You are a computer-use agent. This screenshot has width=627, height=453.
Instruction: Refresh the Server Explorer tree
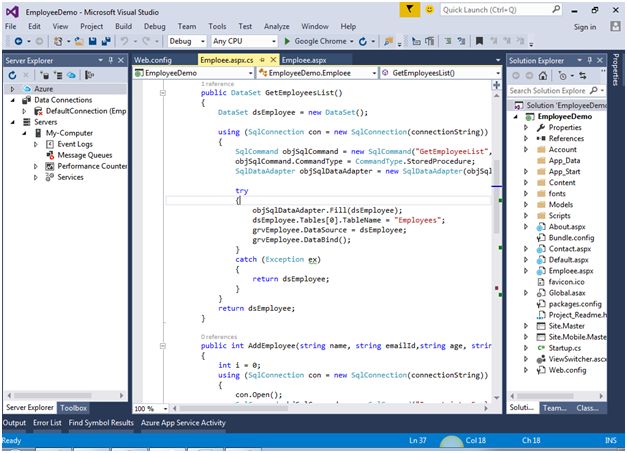pyautogui.click(x=10, y=75)
